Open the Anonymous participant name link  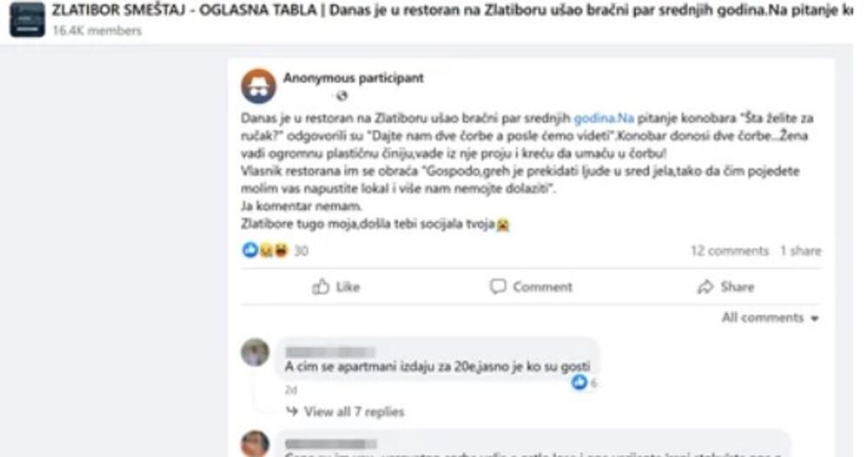pos(353,78)
